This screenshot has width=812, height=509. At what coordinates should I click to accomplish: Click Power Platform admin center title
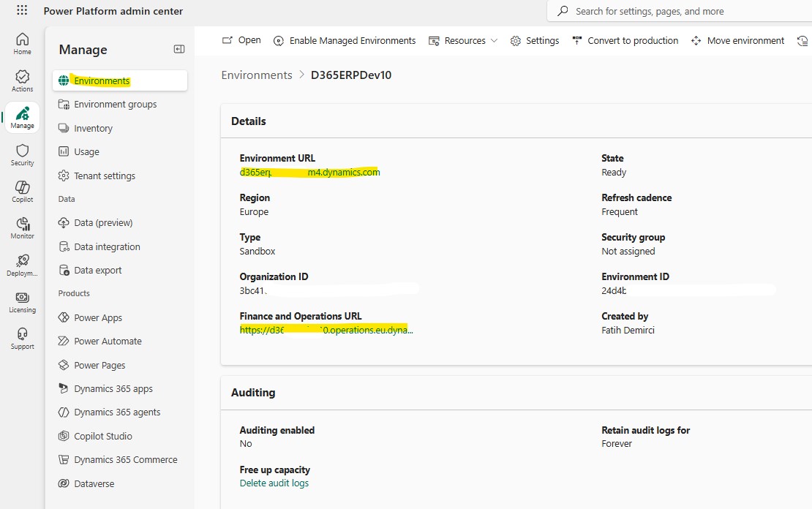(113, 11)
